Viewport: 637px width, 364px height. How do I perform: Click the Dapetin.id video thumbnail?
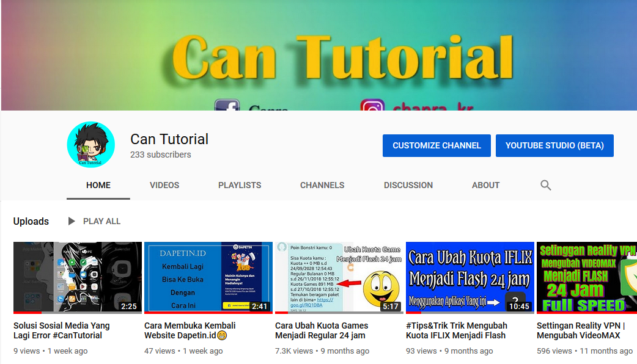[208, 277]
